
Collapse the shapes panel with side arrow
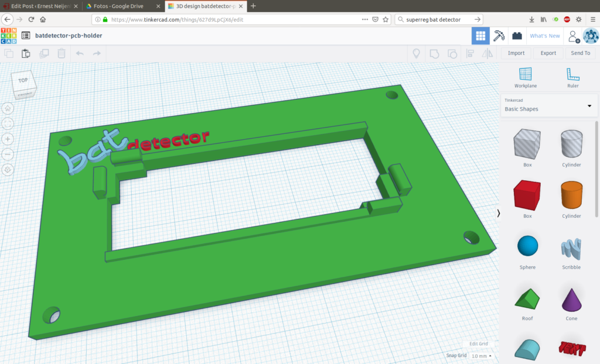tap(498, 213)
